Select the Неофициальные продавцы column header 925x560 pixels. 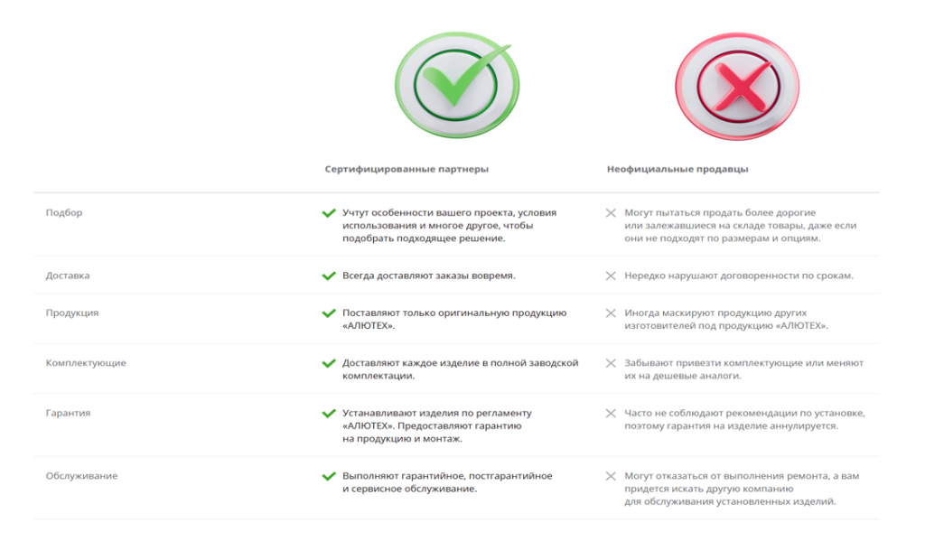tap(677, 170)
